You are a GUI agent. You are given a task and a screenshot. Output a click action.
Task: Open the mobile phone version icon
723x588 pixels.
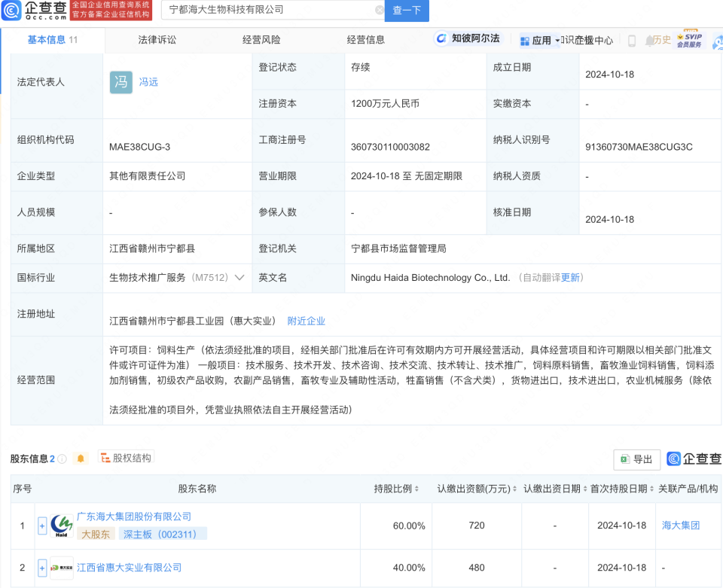[x=632, y=40]
